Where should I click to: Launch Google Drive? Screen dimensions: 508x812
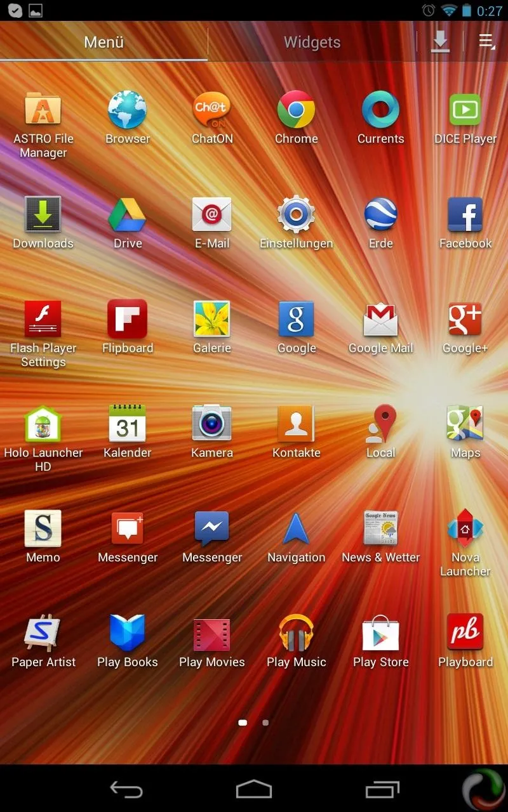coord(128,222)
